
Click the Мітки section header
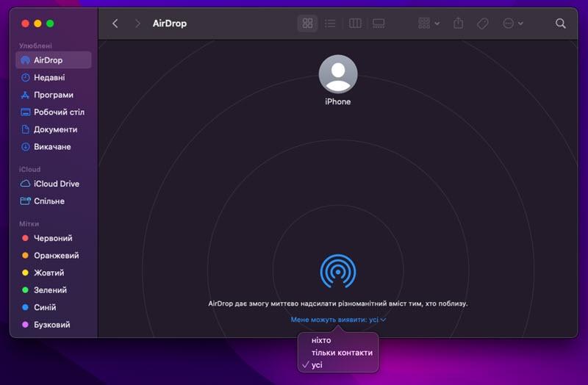29,224
